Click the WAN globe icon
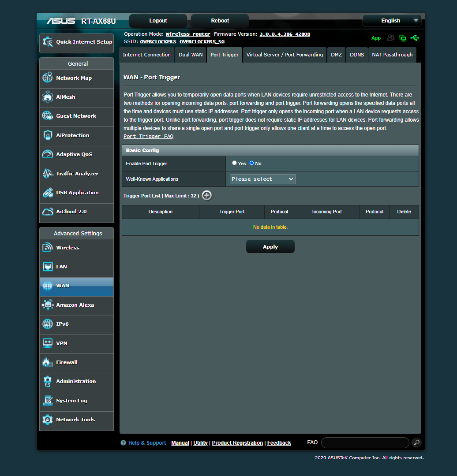The image size is (457, 476). click(48, 286)
